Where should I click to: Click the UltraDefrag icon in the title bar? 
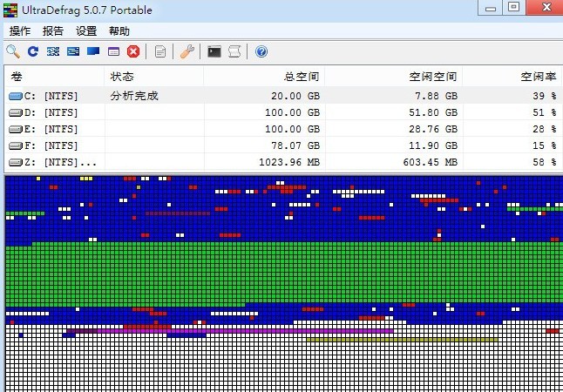click(10, 10)
